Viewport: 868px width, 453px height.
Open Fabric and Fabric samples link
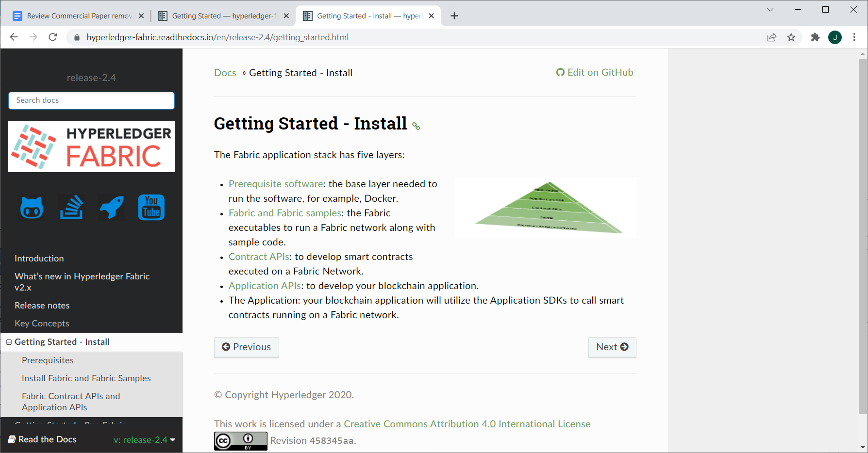tap(285, 213)
